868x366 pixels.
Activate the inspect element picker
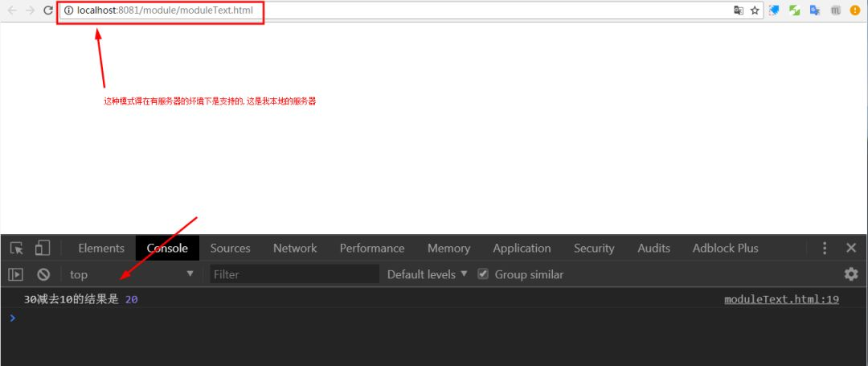click(x=17, y=248)
